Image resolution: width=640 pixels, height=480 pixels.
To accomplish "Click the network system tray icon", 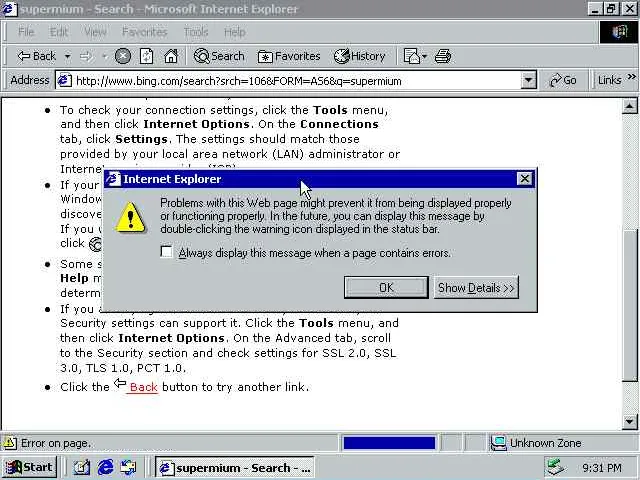I will coord(556,467).
